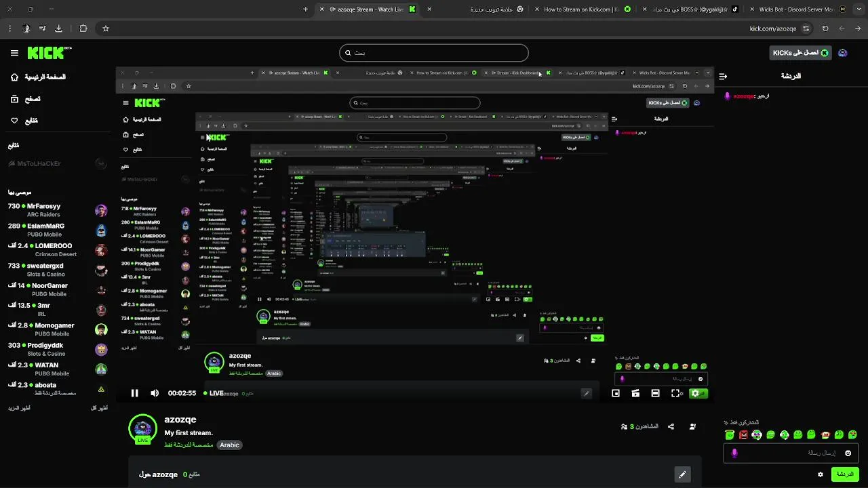Collapse recommended list with show less
Image resolution: width=868 pixels, height=488 pixels.
pyautogui.click(x=100, y=408)
